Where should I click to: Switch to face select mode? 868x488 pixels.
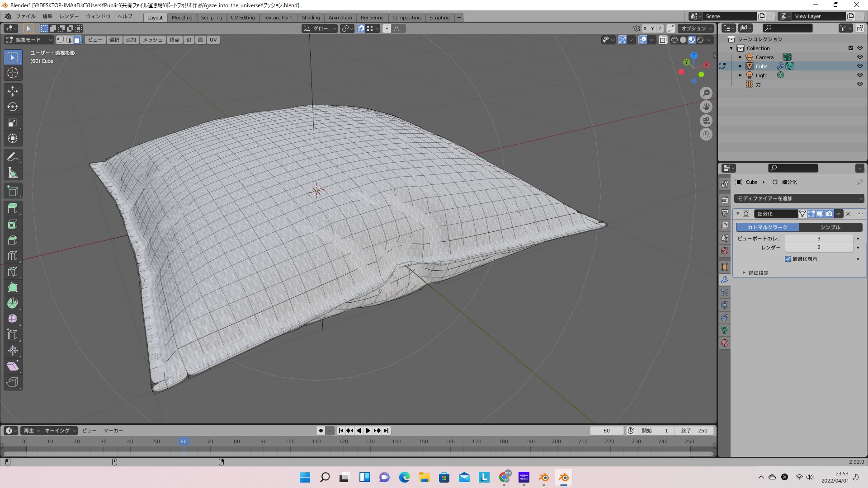point(78,40)
